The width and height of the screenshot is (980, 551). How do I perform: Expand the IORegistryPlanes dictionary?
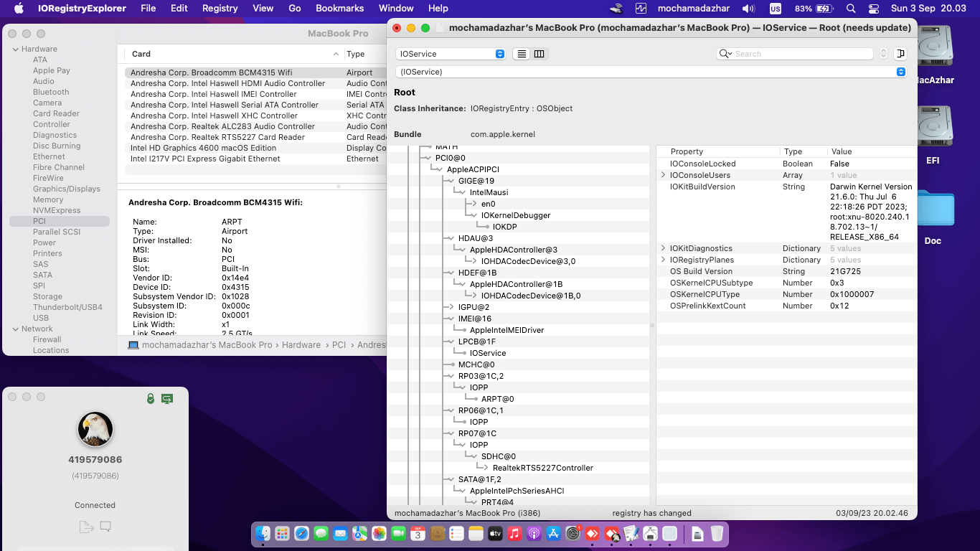click(663, 260)
